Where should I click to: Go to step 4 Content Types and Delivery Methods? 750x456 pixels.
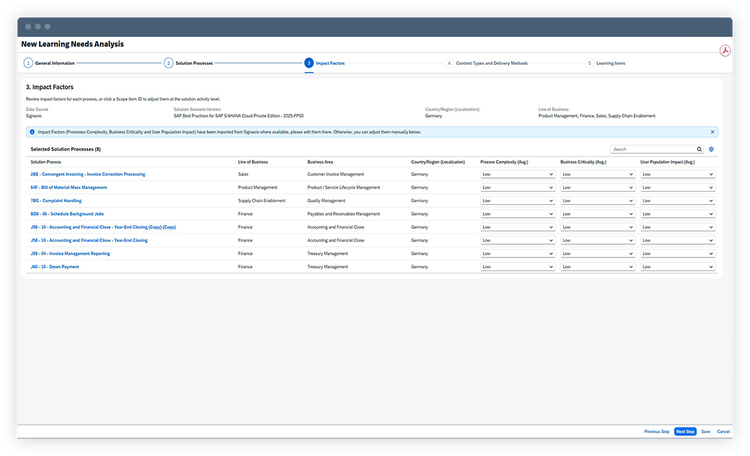[x=486, y=63]
